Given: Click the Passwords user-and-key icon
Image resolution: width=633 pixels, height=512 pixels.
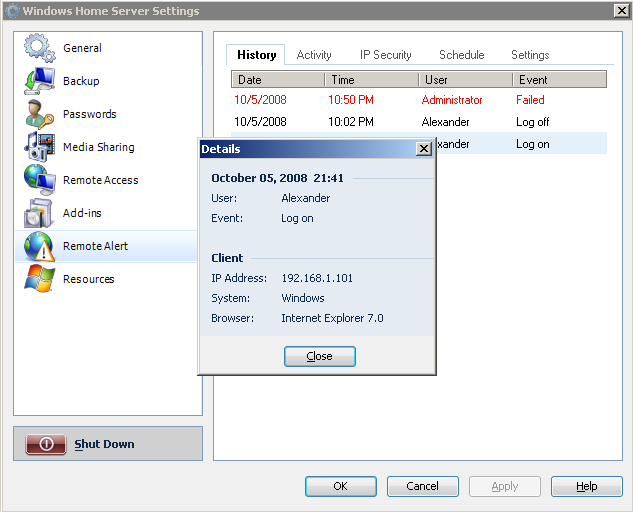Looking at the screenshot, I should (39, 114).
